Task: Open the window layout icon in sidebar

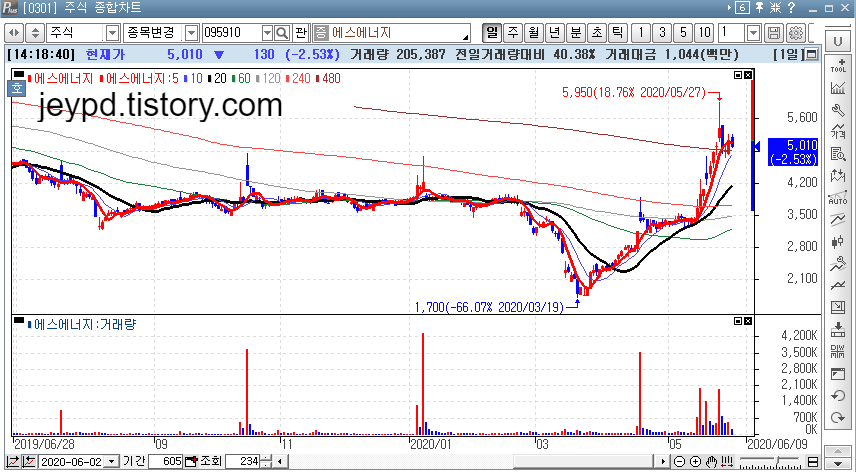Action: 837,373
